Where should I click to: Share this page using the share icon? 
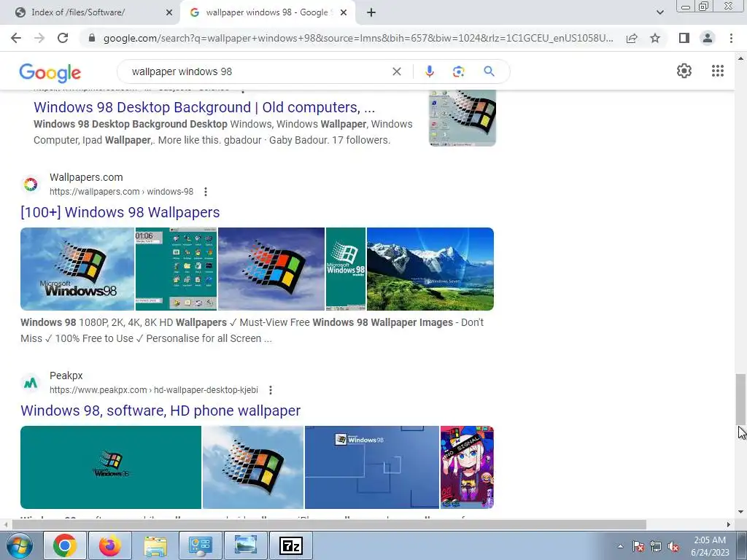[x=632, y=38]
